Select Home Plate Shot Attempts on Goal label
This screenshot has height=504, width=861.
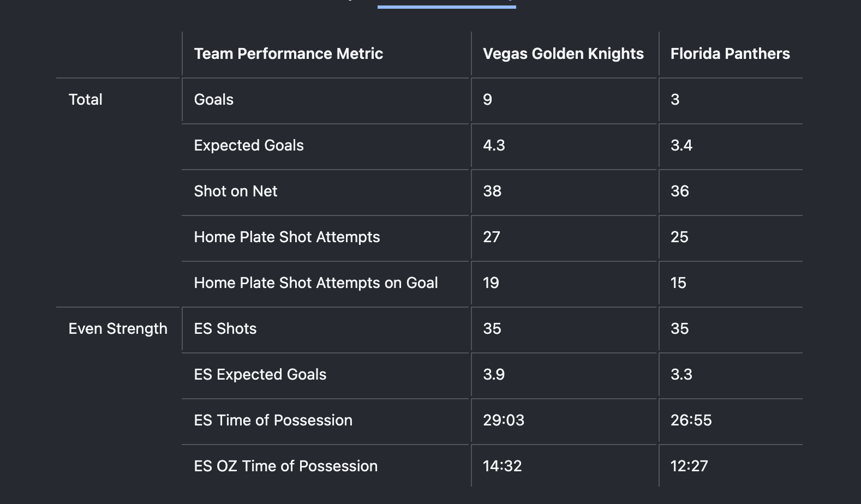pos(316,283)
